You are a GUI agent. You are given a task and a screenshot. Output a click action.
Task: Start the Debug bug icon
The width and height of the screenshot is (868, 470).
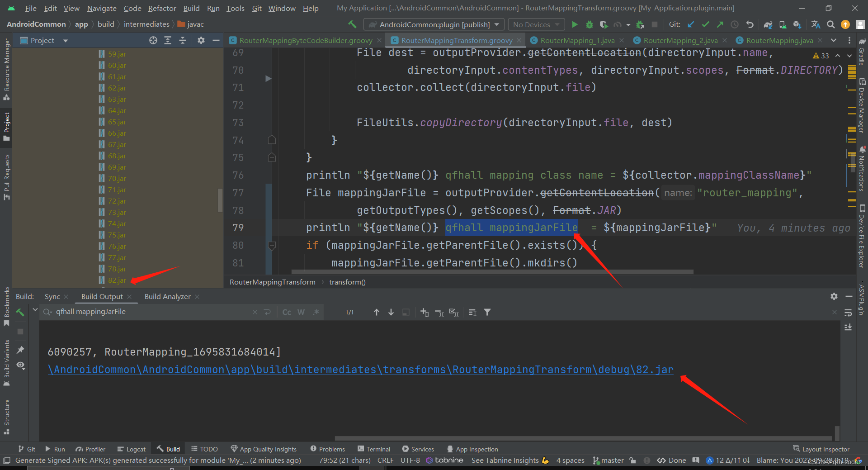click(589, 24)
